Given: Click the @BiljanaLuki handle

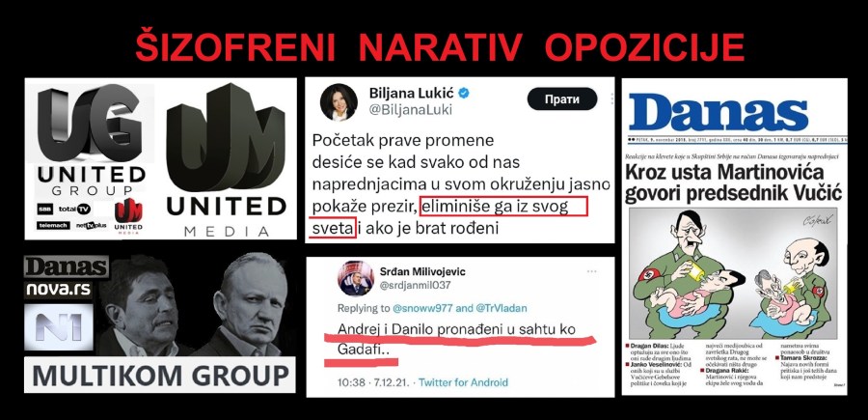Looking at the screenshot, I should click(411, 110).
